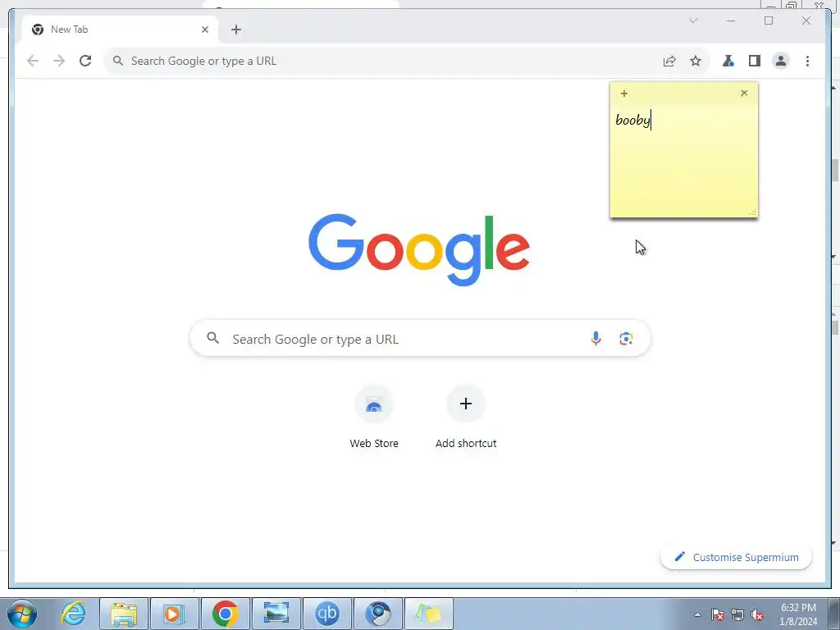Start voice search with the microphone icon
Screen dimensions: 840x630
[x=596, y=339]
